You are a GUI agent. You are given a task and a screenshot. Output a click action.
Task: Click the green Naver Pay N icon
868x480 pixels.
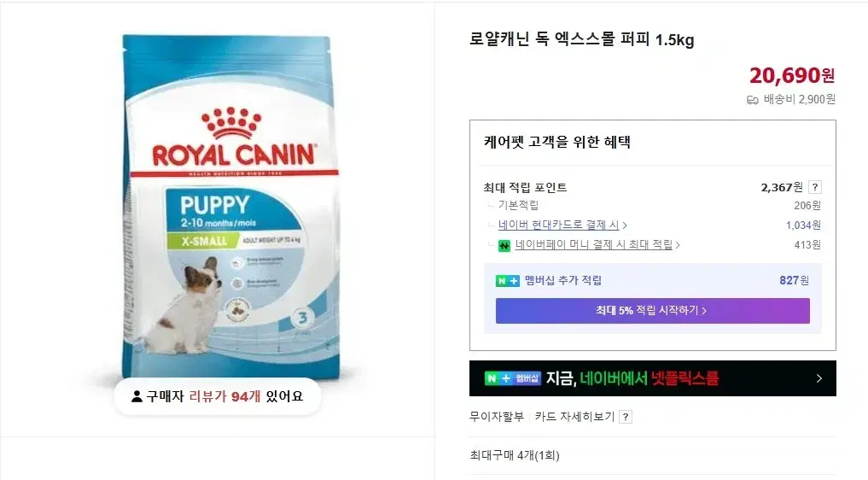click(504, 245)
